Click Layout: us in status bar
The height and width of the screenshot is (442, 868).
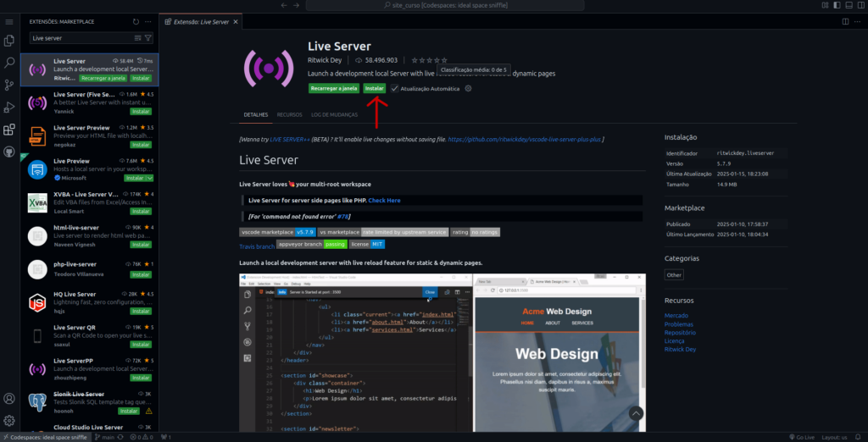click(834, 437)
